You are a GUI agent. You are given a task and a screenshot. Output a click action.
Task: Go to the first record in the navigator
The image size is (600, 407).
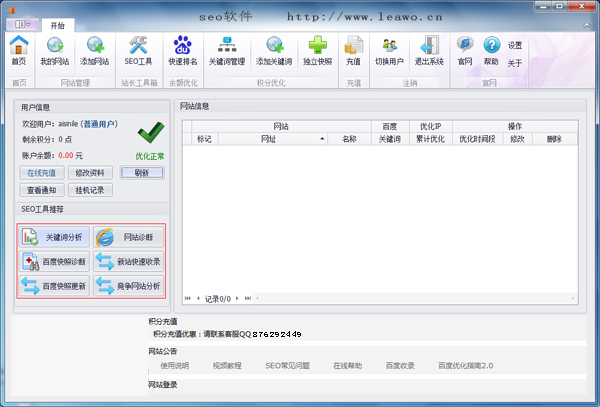[188, 298]
